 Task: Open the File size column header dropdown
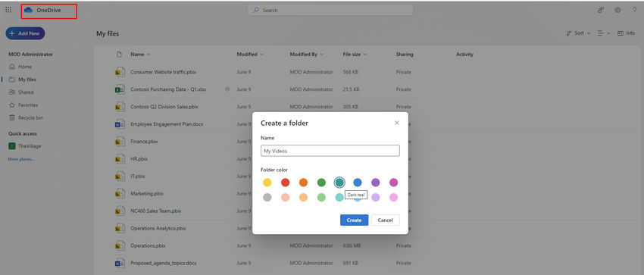tap(355, 55)
